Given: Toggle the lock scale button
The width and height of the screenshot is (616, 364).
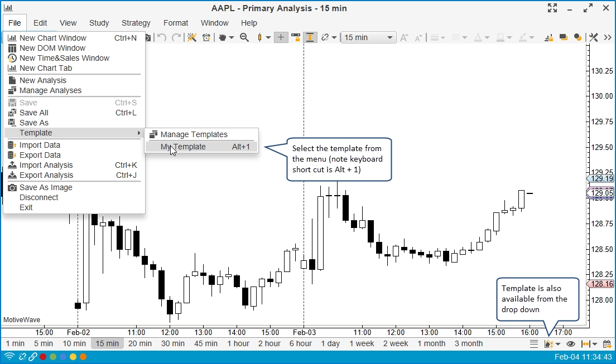Looking at the screenshot, I should coord(295,37).
